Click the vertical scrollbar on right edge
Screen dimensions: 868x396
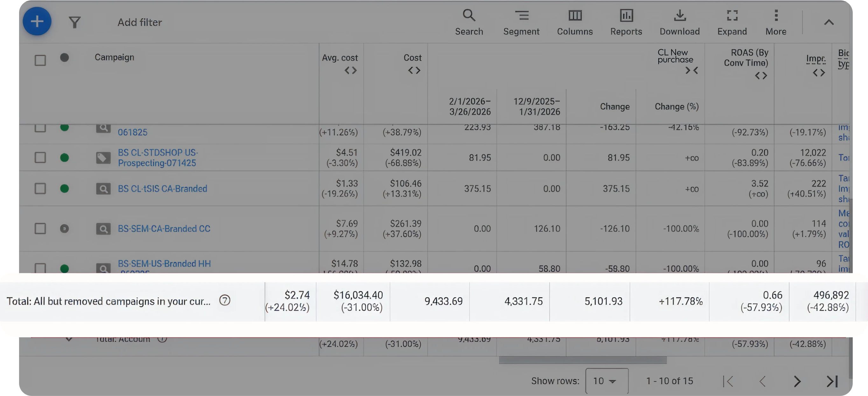850,289
